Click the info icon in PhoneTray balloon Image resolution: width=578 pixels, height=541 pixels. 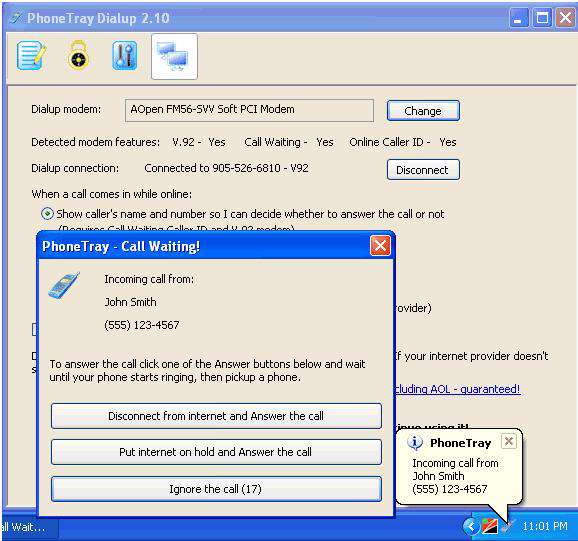tap(415, 442)
